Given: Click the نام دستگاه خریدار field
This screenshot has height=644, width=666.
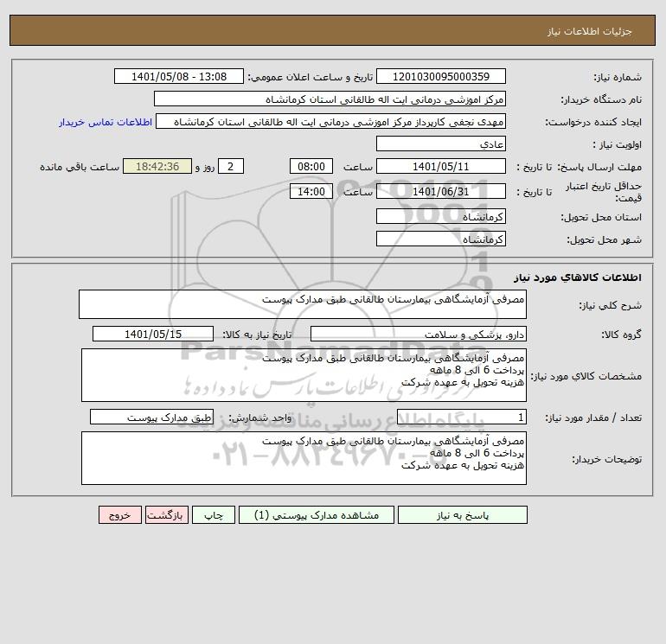Looking at the screenshot, I should (330, 99).
